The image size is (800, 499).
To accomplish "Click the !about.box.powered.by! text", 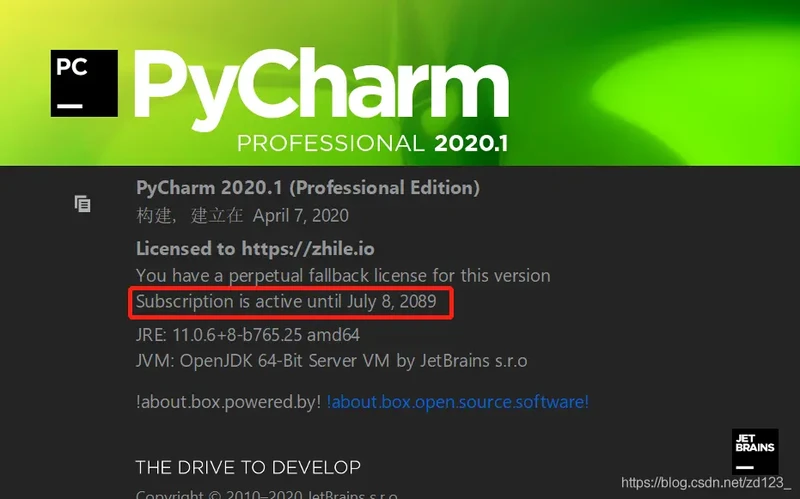I will pos(228,402).
